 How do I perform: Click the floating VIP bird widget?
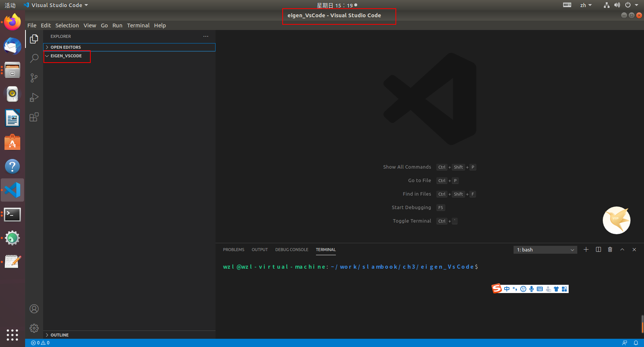point(617,220)
